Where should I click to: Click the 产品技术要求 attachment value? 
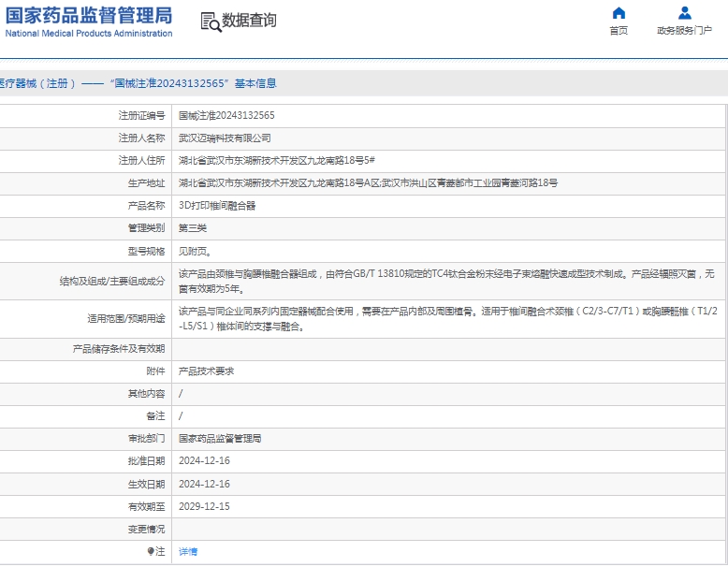click(206, 371)
